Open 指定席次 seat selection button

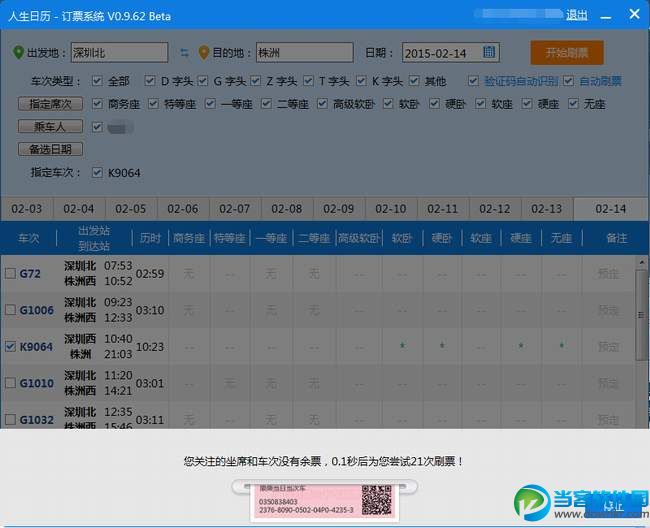pos(50,104)
